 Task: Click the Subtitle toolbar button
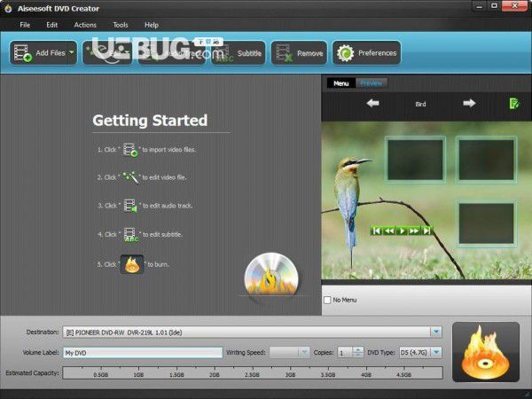239,53
